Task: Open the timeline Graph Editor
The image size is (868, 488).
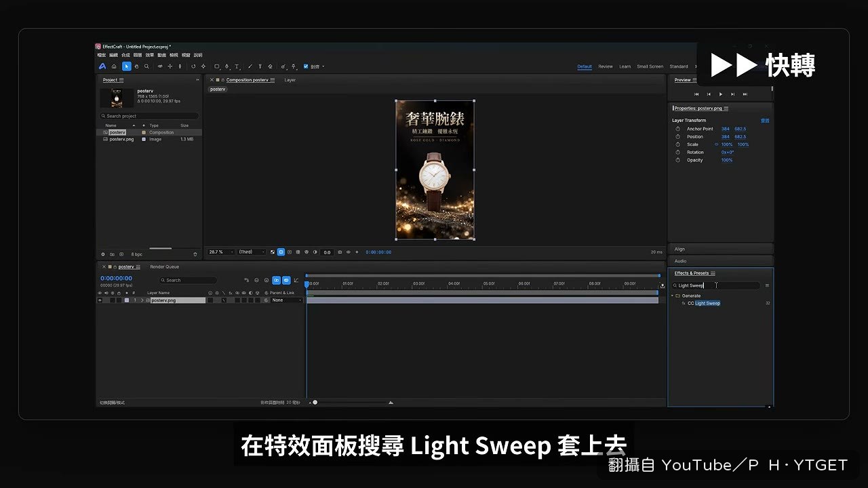Action: point(296,280)
